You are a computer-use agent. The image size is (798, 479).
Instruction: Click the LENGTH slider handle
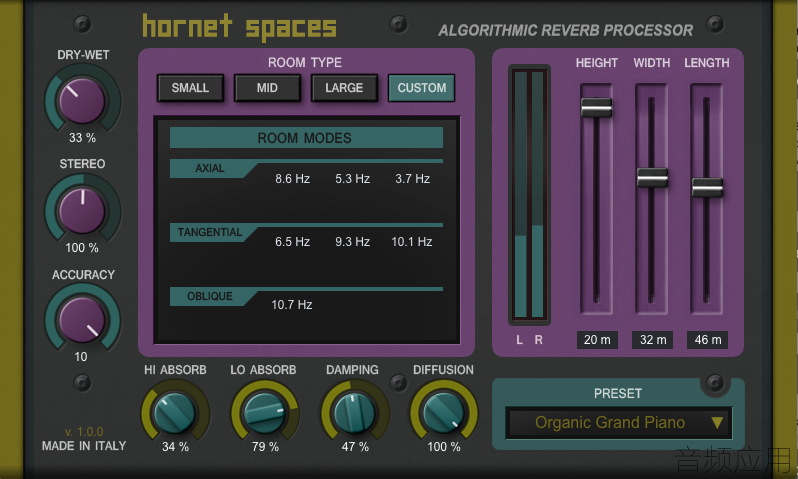pos(707,187)
